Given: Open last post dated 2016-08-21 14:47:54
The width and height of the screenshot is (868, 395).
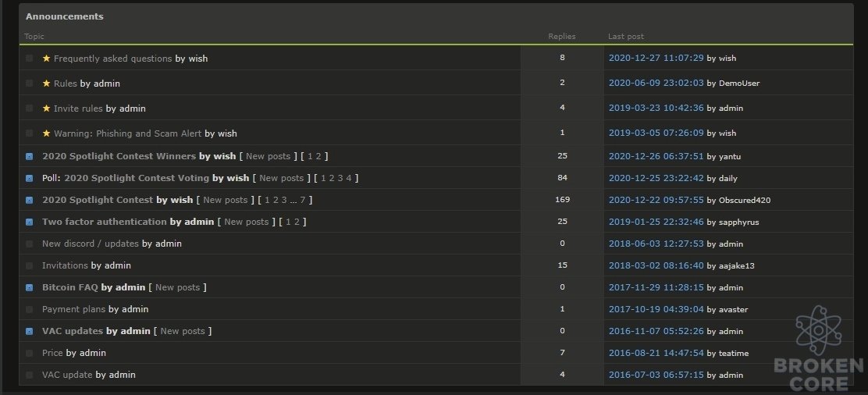Looking at the screenshot, I should (656, 353).
